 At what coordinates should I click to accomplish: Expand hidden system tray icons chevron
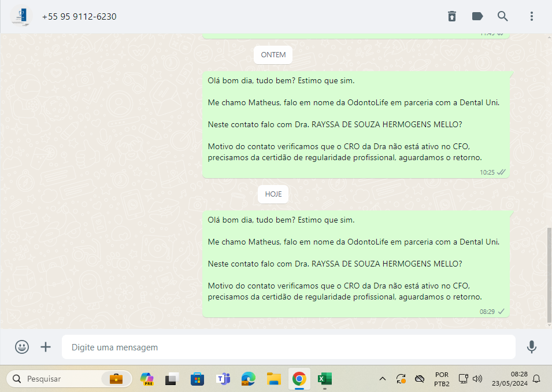(x=383, y=379)
